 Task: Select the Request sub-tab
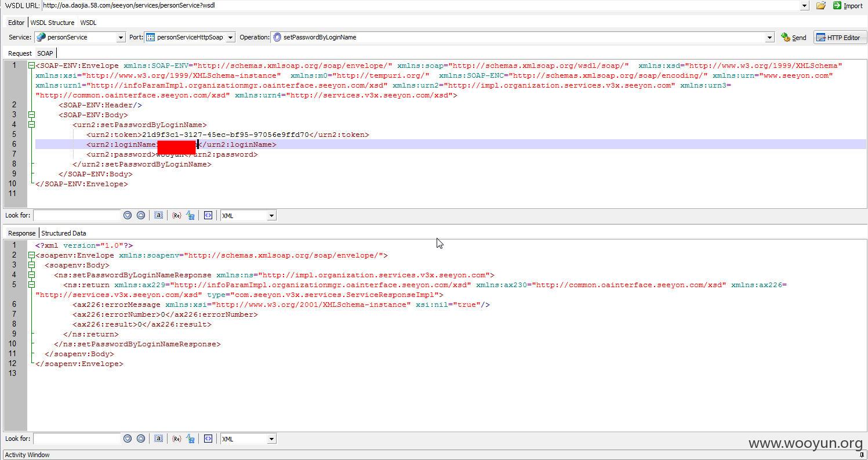click(x=20, y=53)
